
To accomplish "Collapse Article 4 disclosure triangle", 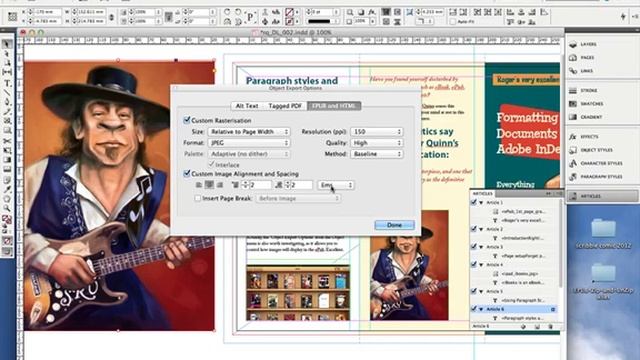I will coord(481,265).
